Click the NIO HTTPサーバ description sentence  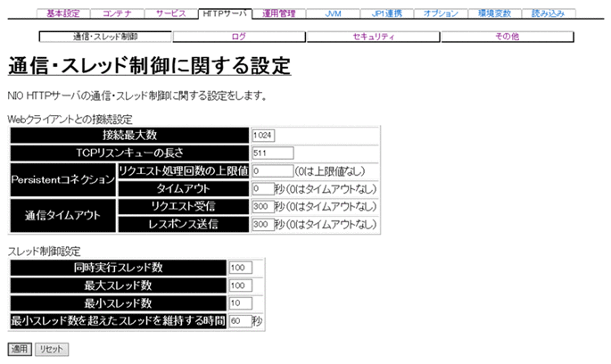137,95
